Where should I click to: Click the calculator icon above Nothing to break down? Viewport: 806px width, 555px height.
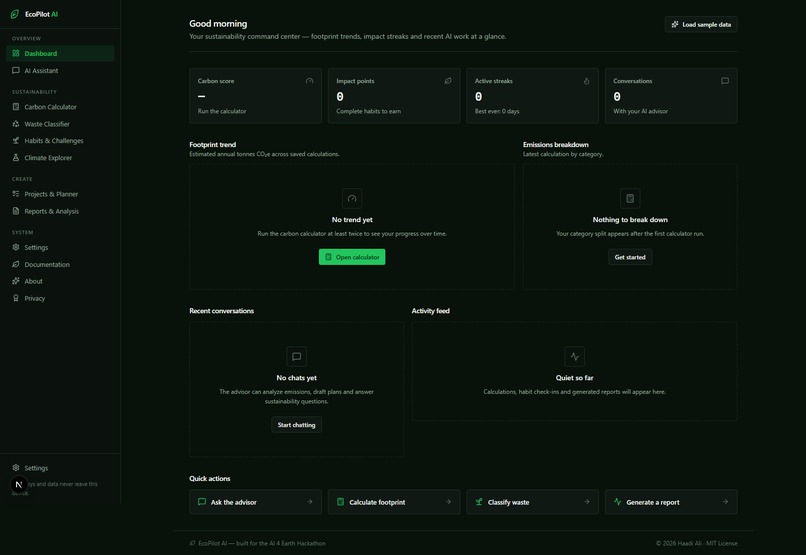click(x=630, y=198)
